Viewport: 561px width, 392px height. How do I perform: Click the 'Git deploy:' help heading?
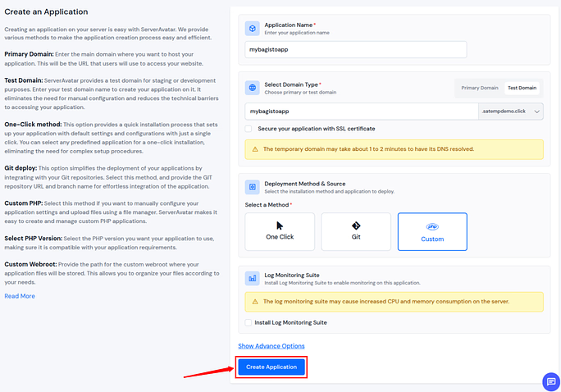click(x=21, y=168)
